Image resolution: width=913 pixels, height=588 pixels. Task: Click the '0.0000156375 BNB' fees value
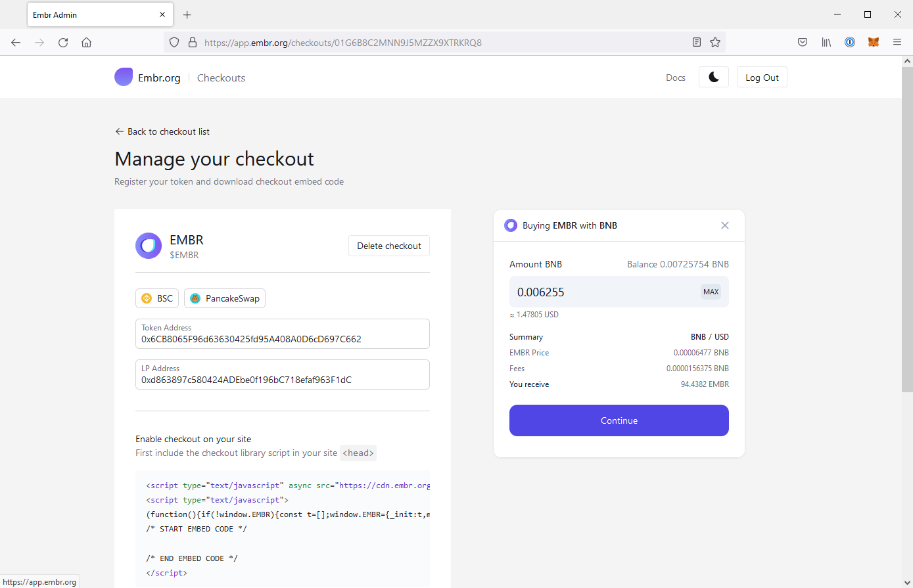[697, 369]
